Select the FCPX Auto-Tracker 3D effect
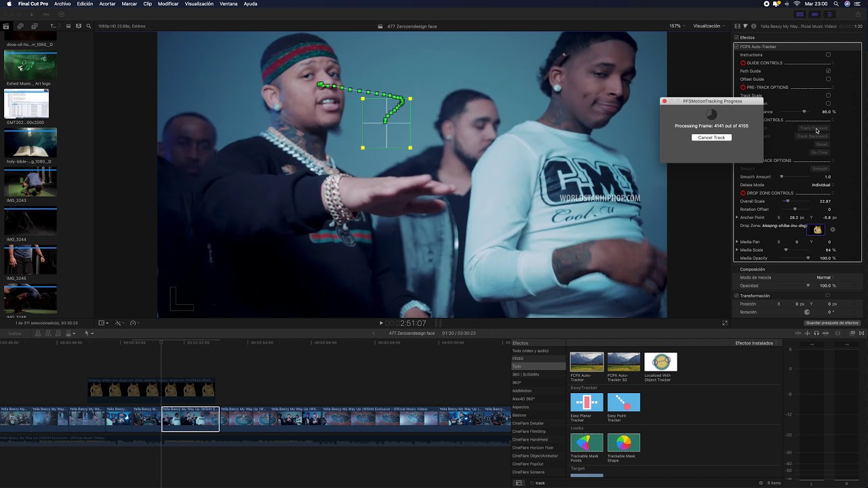Viewport: 868px width, 488px height. pyautogui.click(x=624, y=362)
